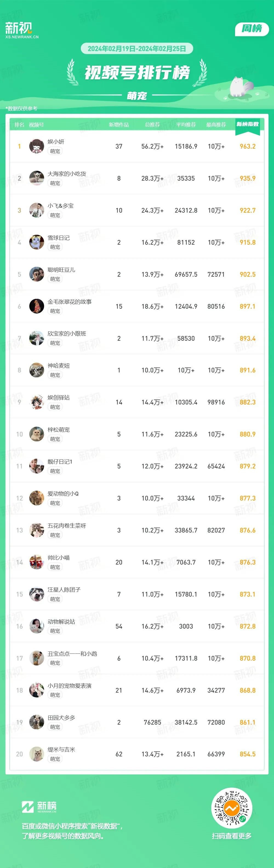Viewport: 274px width, 868px height.
Task: Click the 缇米与吉米 cat avatar
Action: 37,754
